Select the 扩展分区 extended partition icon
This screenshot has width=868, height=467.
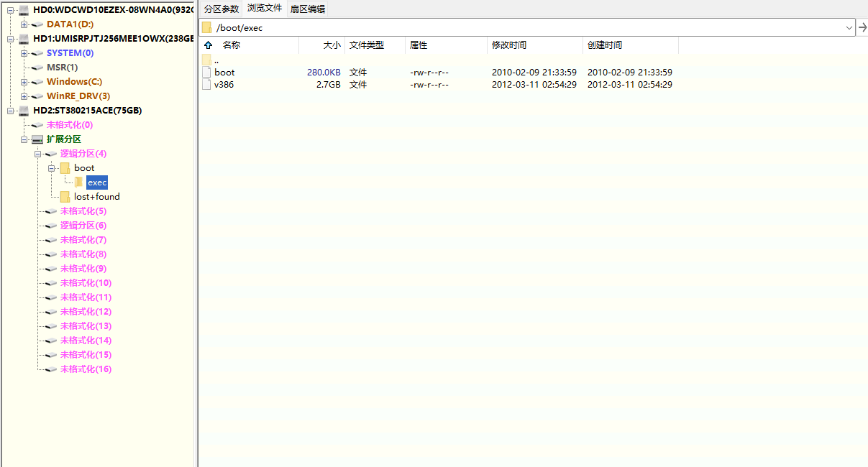point(37,139)
